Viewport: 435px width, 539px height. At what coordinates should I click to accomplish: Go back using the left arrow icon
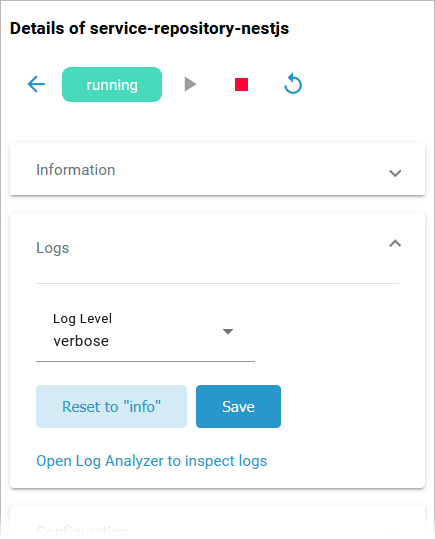coord(36,84)
